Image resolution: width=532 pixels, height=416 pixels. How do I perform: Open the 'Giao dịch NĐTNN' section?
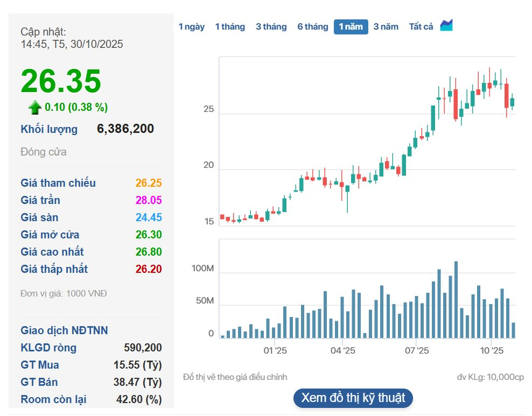click(x=64, y=330)
